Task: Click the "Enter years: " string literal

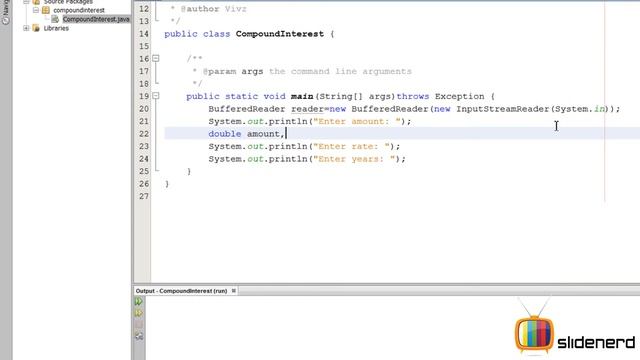Action: [354, 159]
